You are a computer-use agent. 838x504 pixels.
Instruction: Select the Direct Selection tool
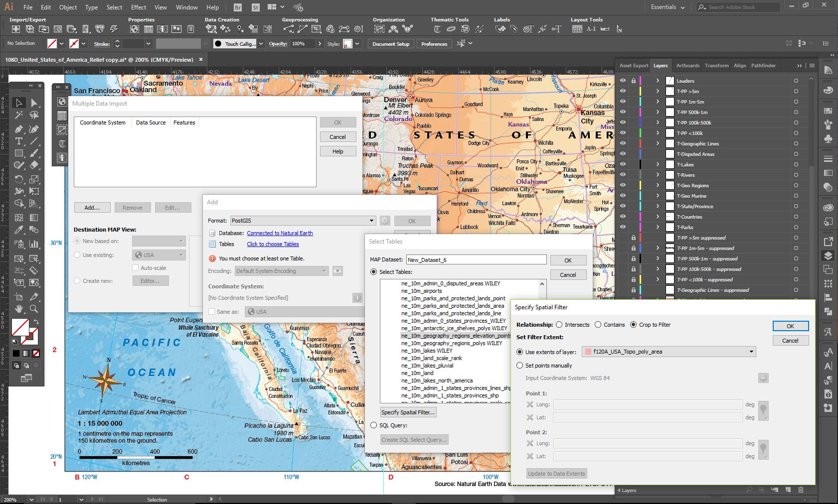coord(34,103)
